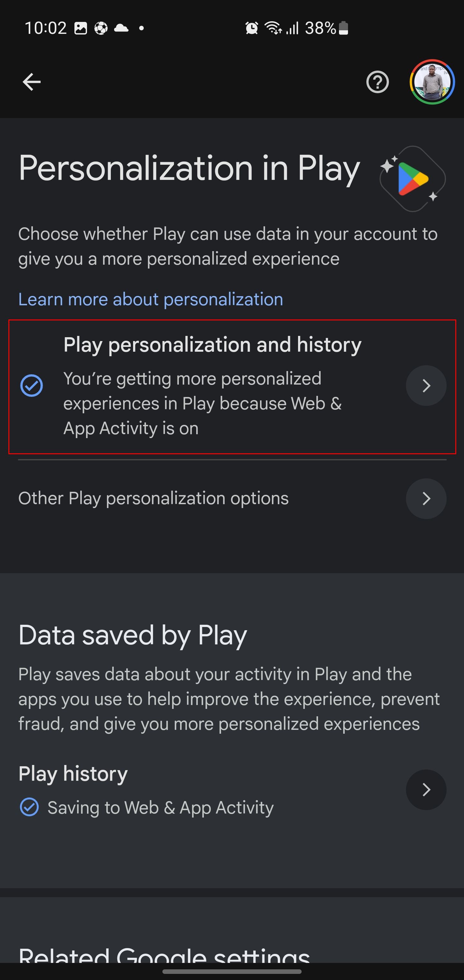
Task: Tap Play personalization and history title
Action: click(212, 345)
